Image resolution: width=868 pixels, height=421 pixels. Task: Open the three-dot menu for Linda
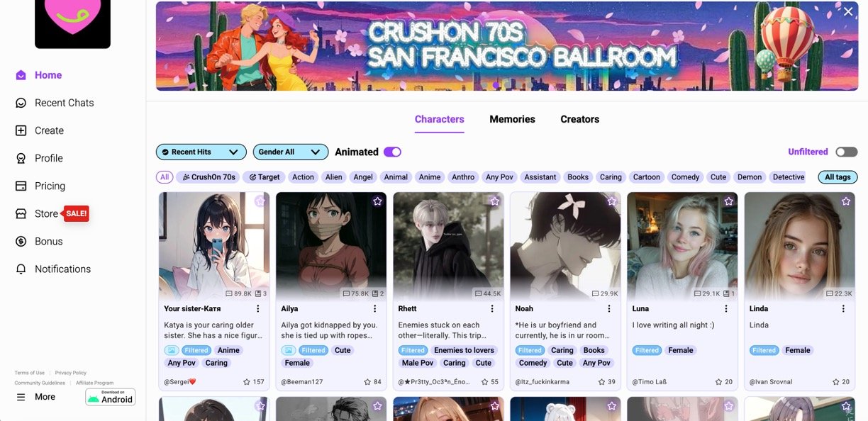point(843,309)
